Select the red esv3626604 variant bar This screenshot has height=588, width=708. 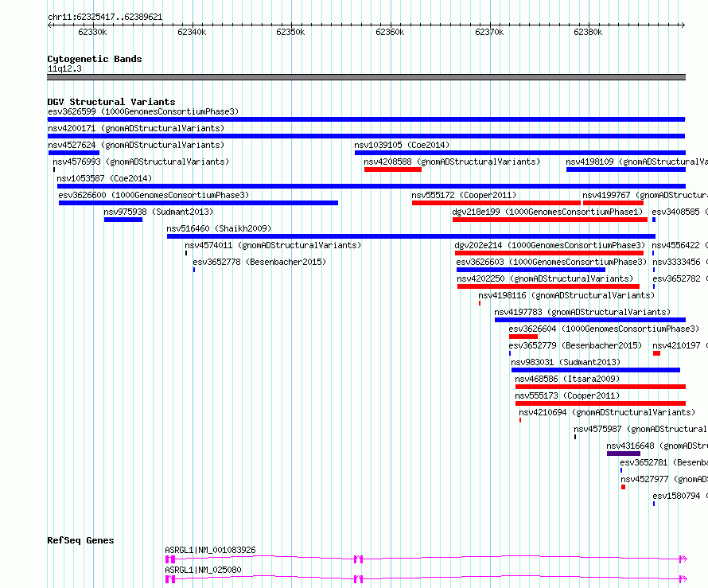coord(523,337)
